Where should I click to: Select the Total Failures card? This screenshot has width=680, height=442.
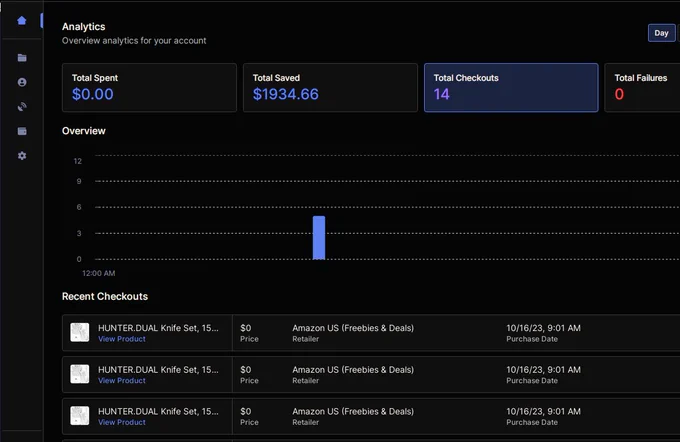click(642, 88)
